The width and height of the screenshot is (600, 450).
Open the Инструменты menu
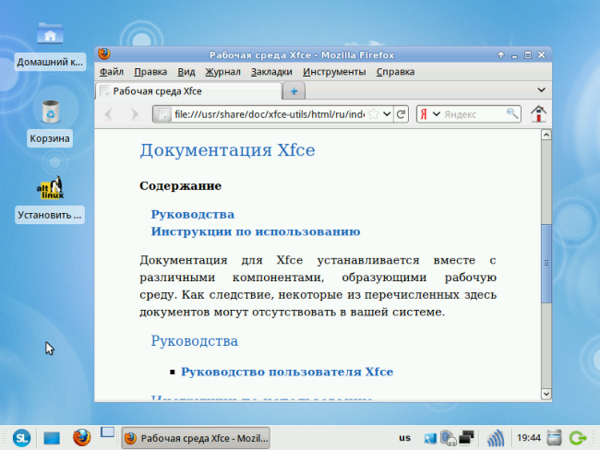pos(334,72)
